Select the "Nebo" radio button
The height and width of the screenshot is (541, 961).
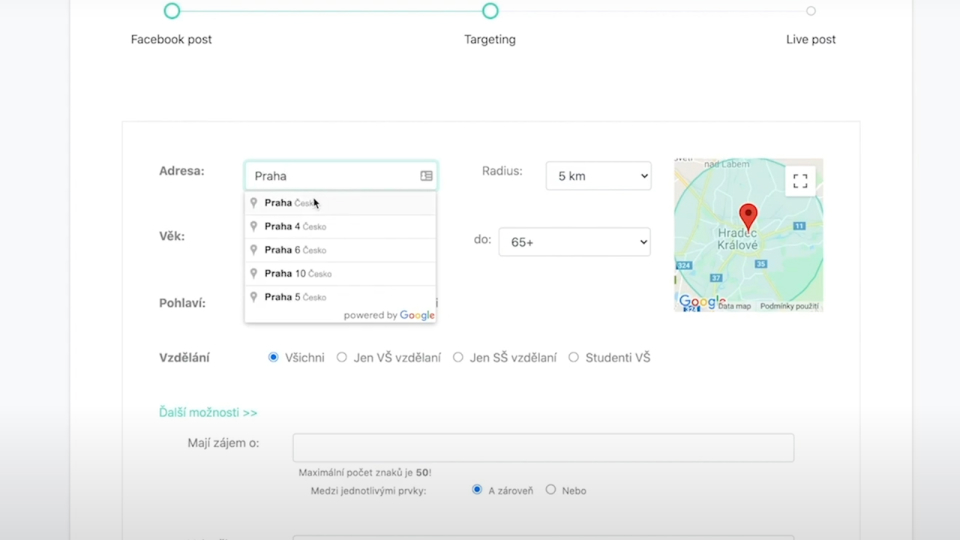(x=551, y=490)
